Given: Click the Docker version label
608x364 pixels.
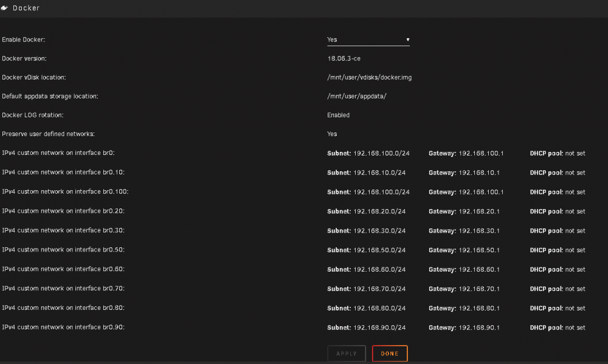Looking at the screenshot, I should 24,58.
